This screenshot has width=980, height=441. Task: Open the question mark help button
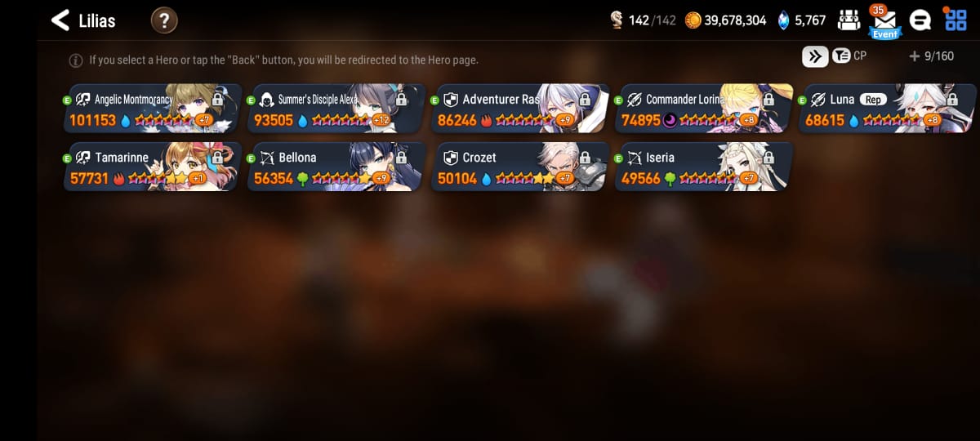coord(164,20)
